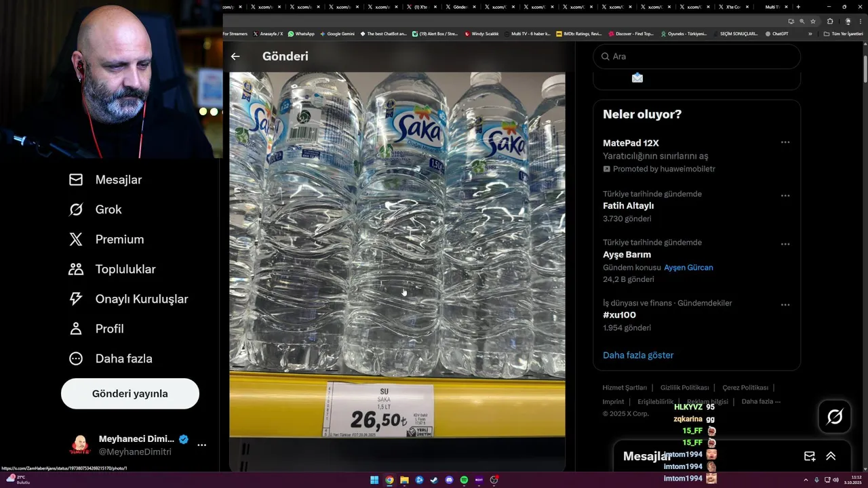Image resolution: width=868 pixels, height=488 pixels.
Task: Open Topluluklar in the sidebar
Action: 112,269
